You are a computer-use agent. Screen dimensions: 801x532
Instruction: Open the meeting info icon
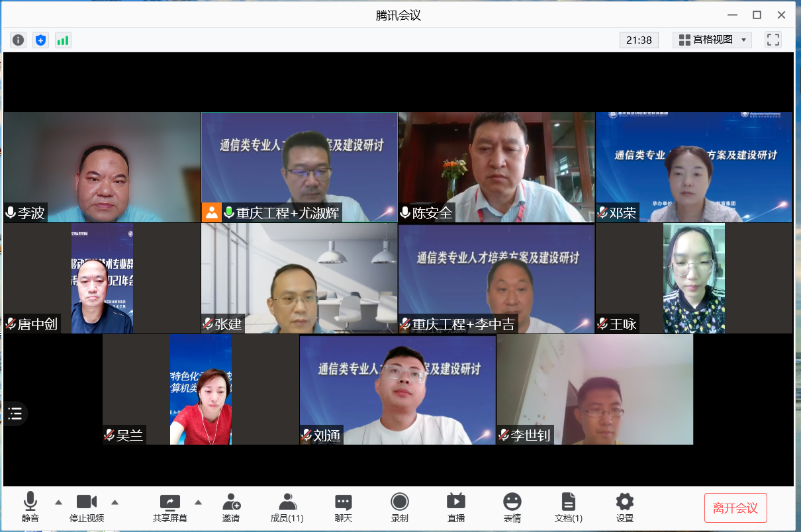click(19, 40)
